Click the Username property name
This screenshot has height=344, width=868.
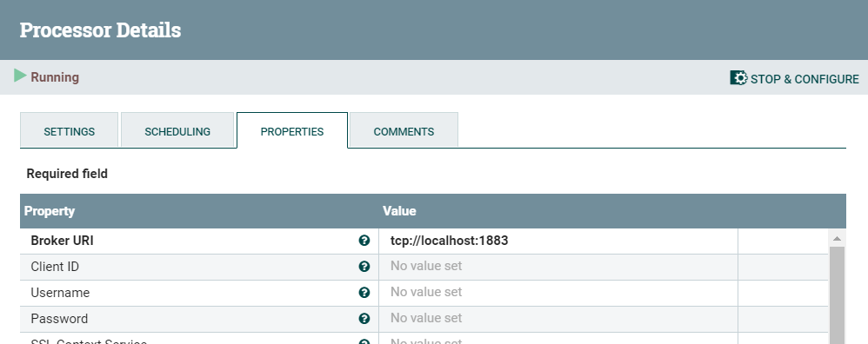(60, 293)
